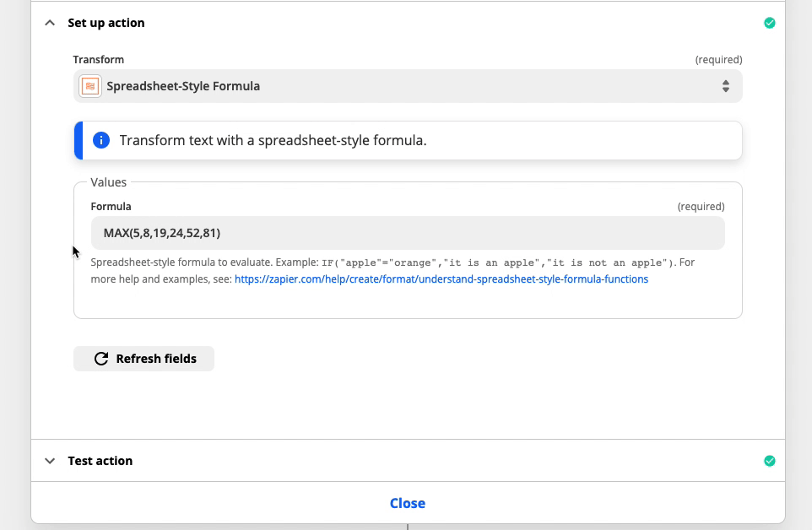Collapse the Set up action chevron
812x530 pixels.
point(50,23)
